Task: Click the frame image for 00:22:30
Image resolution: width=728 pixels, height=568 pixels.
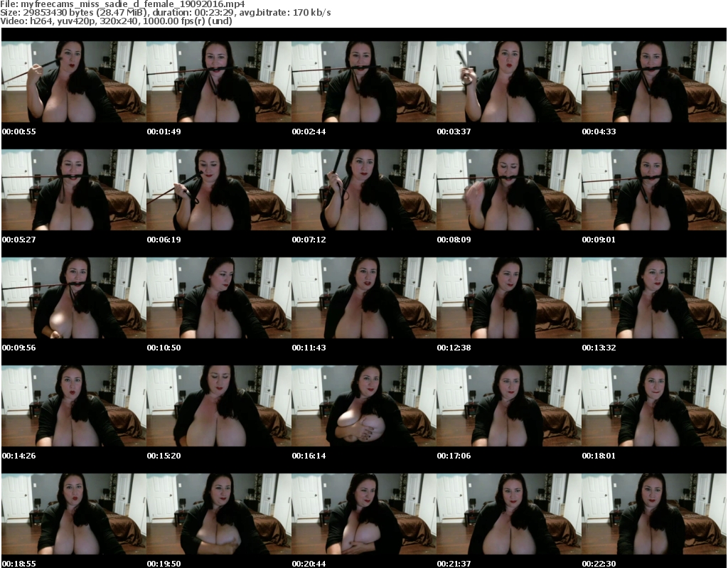Action: (654, 514)
